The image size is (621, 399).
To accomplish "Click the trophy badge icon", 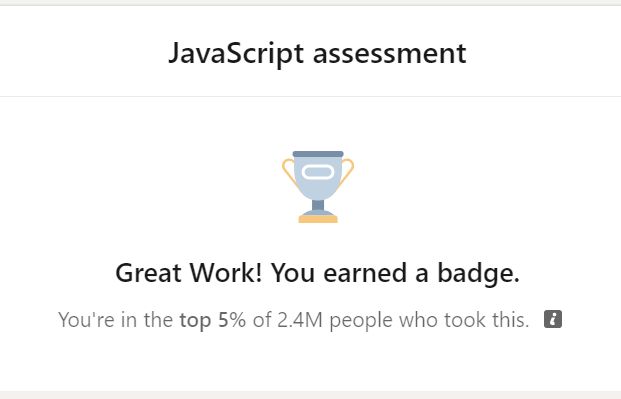I will coord(318,187).
